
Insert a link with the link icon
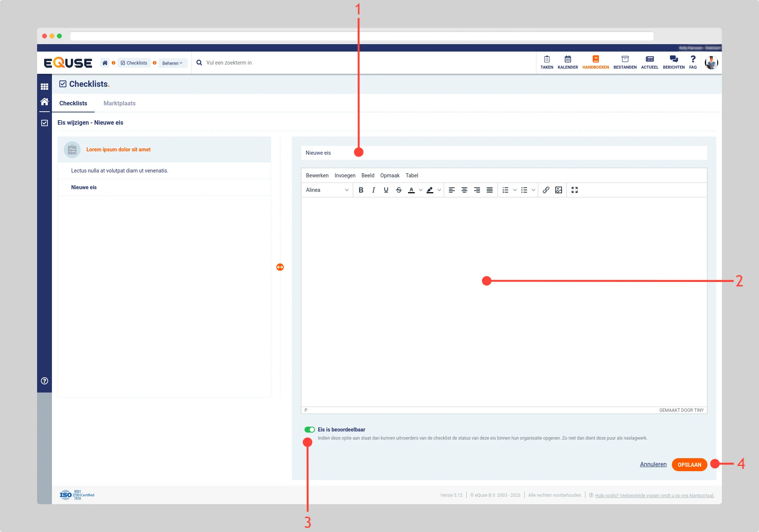click(x=546, y=190)
